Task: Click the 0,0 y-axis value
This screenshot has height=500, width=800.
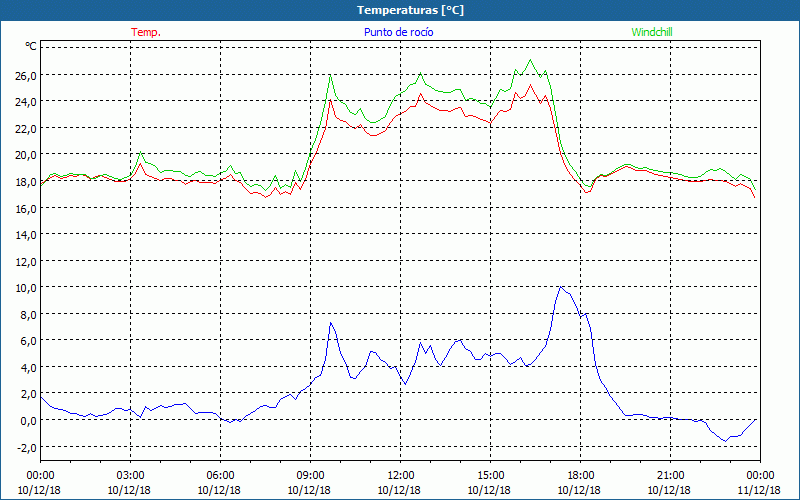Action: [x=28, y=420]
